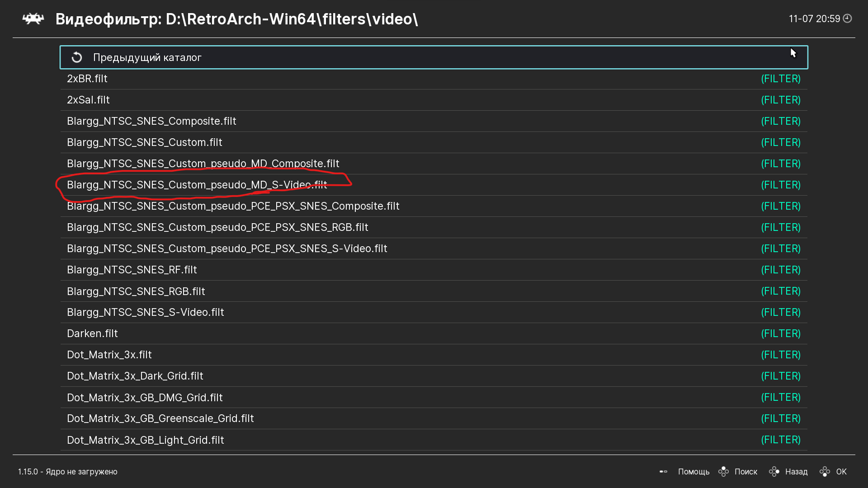Click the OK gamepad icon in footer
868x488 pixels.
(x=825, y=472)
